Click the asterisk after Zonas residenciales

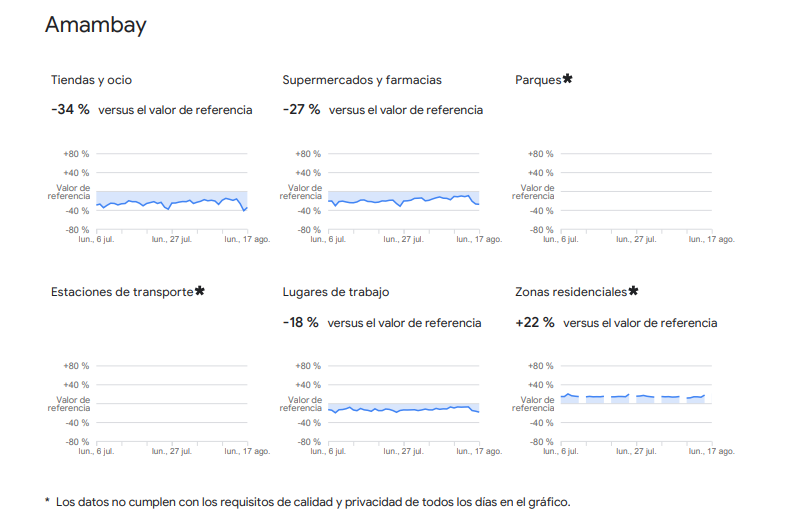[633, 291]
